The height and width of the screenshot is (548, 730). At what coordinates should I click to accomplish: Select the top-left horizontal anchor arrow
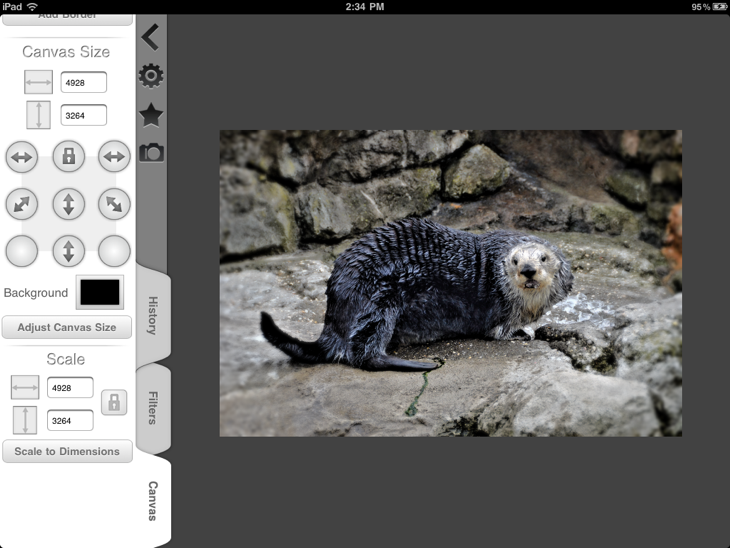coord(22,156)
